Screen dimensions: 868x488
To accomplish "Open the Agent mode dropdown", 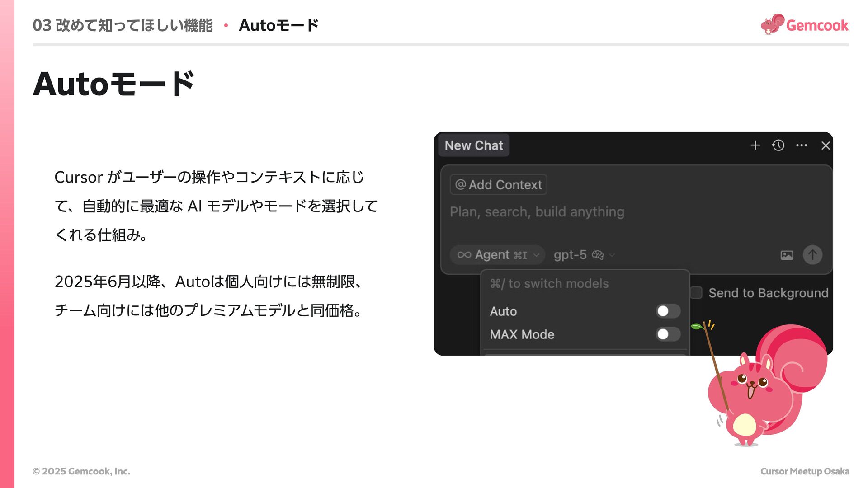I will (497, 255).
